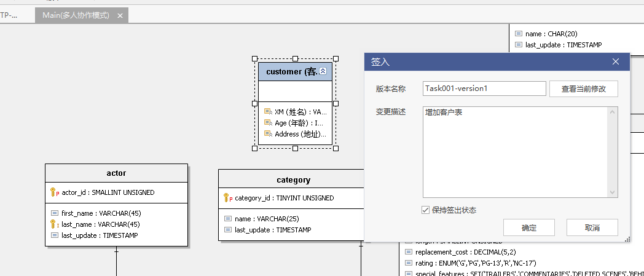The height and width of the screenshot is (276, 644).
Task: Close the 签入 dialog
Action: click(x=616, y=61)
